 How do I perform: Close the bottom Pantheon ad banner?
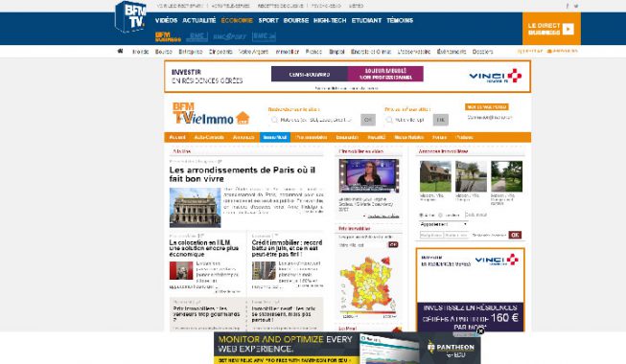480,330
